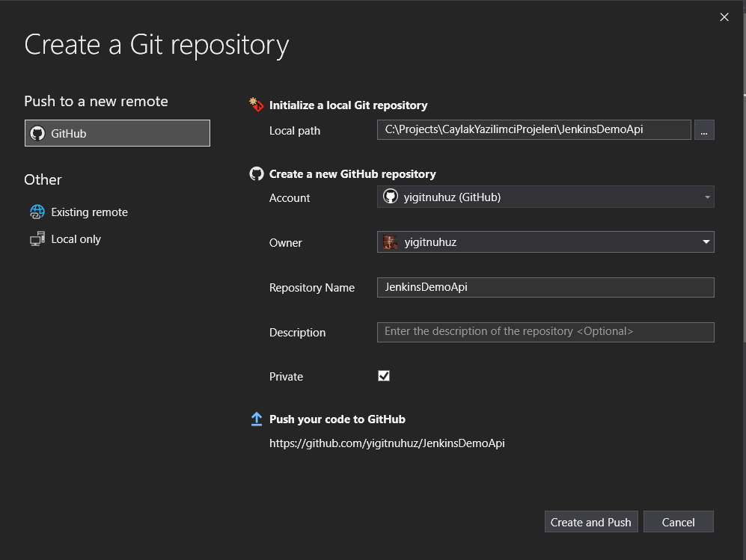Open the Account dropdown
The width and height of the screenshot is (746, 560).
point(545,197)
